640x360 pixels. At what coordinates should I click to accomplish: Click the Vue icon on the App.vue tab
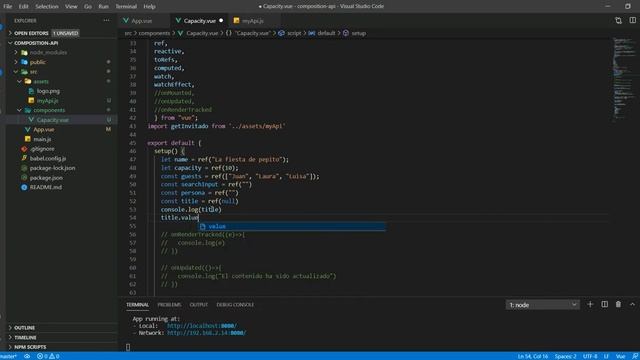pyautogui.click(x=126, y=20)
